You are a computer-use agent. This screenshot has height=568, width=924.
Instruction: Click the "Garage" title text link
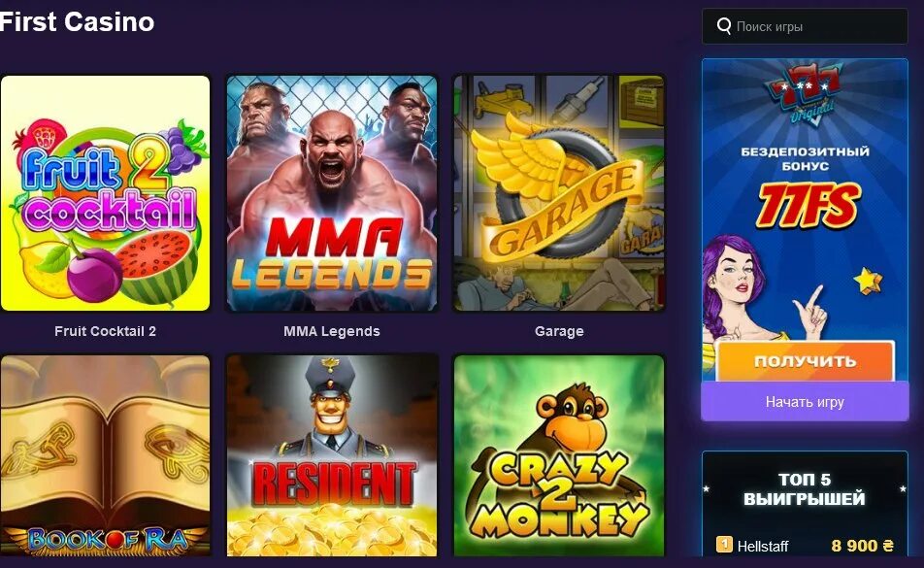[559, 331]
